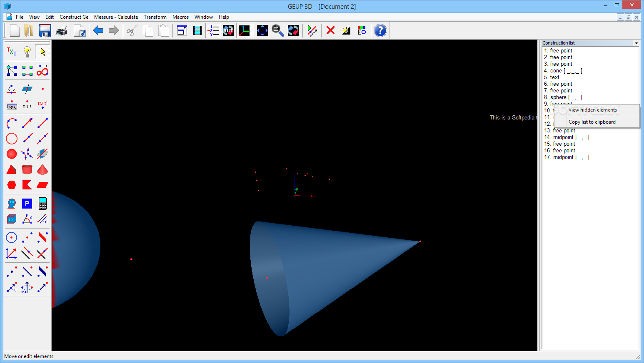Open the calculator tool in the palette
Viewport: 644px width, 363px height.
(42, 204)
